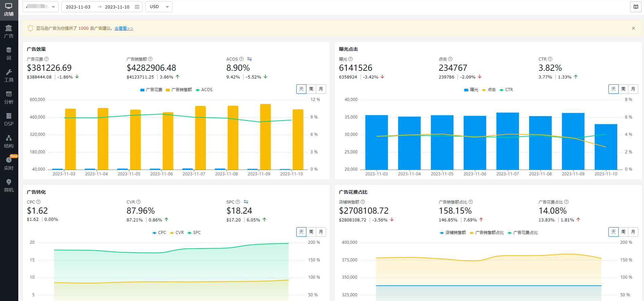
Task: Toggle 广告销售额 series in 广告效果 legend
Action: point(179,90)
